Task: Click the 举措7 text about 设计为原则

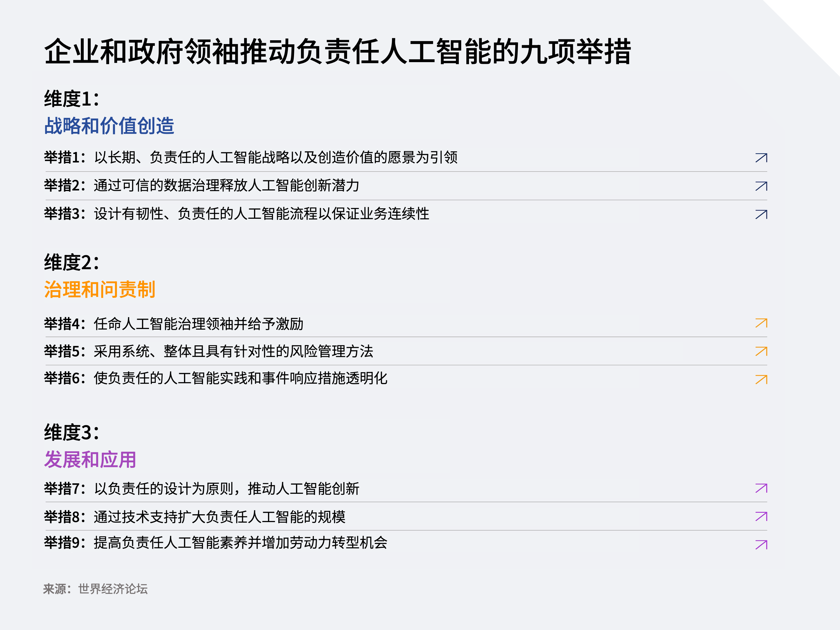Action: point(202,489)
